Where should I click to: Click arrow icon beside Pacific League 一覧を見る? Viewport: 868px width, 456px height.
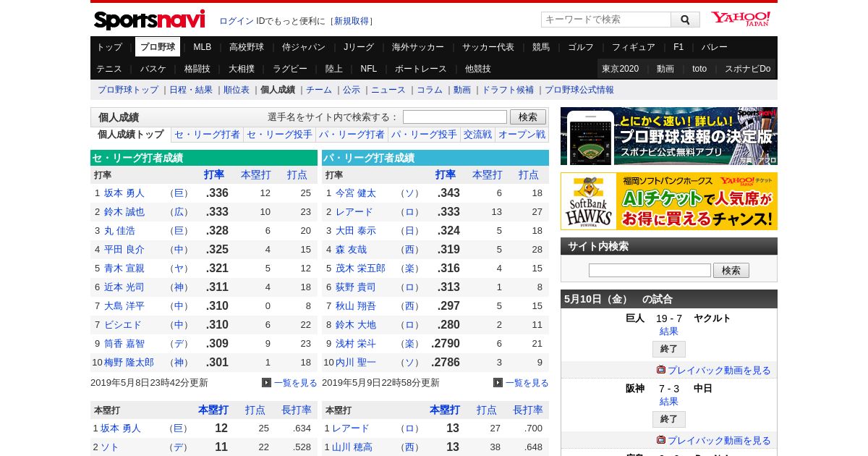(x=498, y=383)
